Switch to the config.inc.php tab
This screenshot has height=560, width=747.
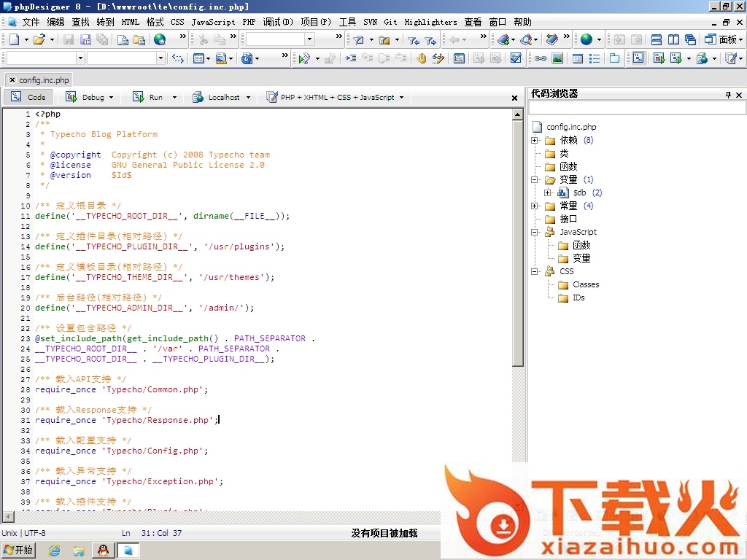[43, 79]
